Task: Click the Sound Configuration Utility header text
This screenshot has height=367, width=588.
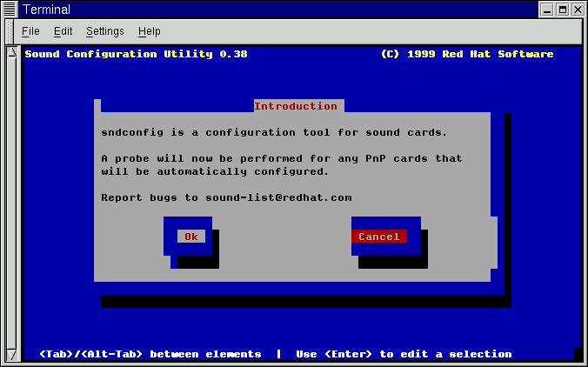Action: point(136,54)
